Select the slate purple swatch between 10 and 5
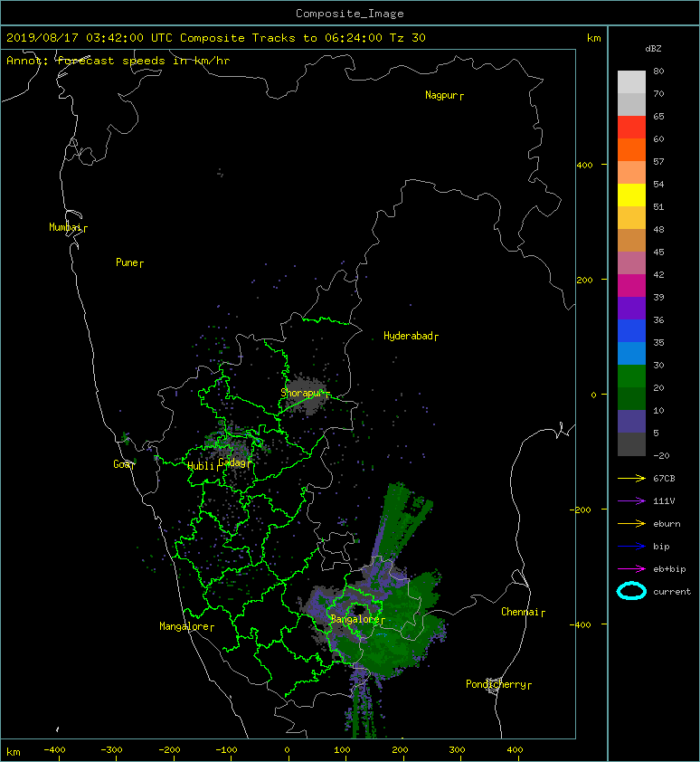Image resolution: width=700 pixels, height=762 pixels. (x=631, y=422)
